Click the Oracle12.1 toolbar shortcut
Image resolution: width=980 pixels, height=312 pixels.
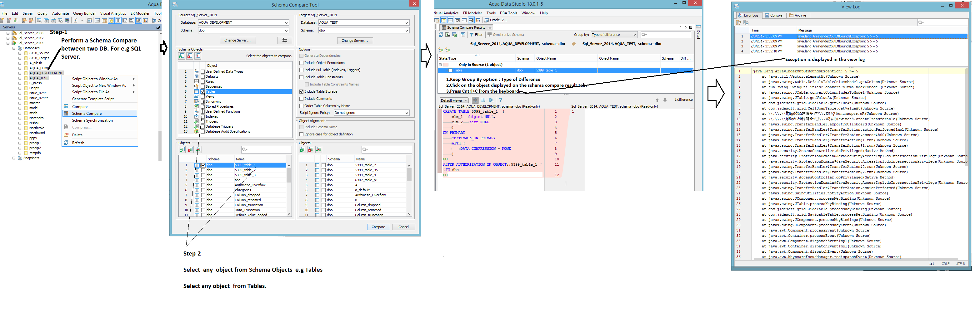496,20
